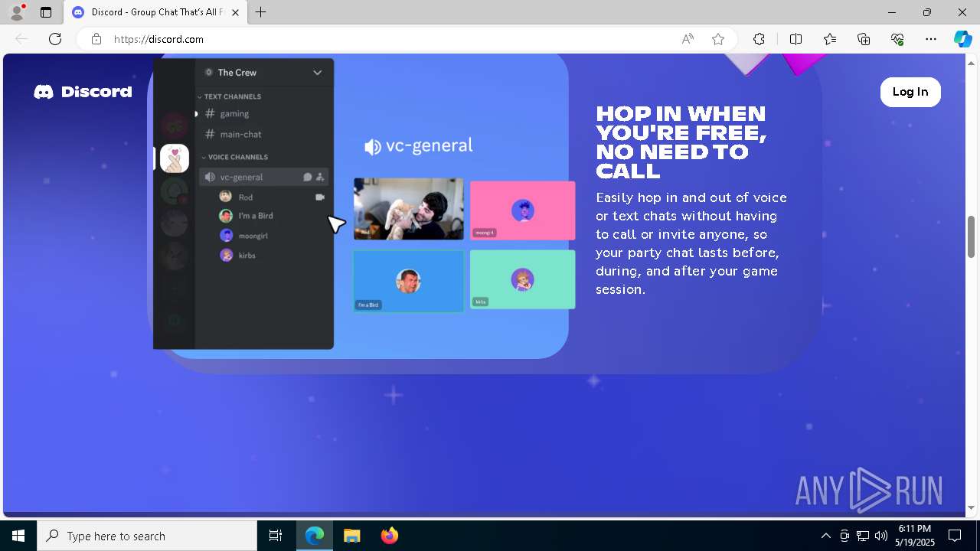980x551 pixels.
Task: Click the scrollbar down arrow
Action: tap(972, 507)
